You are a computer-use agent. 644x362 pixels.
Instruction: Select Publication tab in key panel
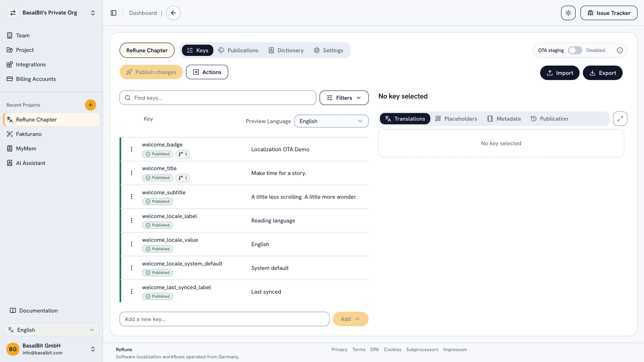pos(549,119)
